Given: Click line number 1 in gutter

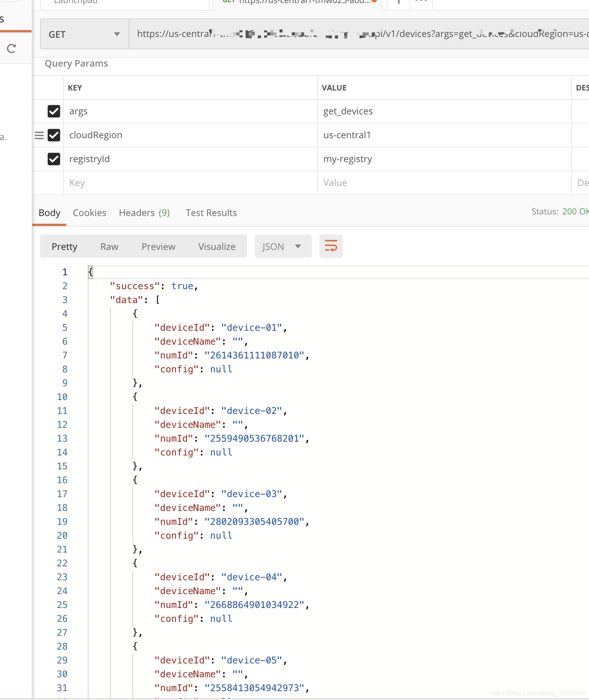Looking at the screenshot, I should coord(65,272).
